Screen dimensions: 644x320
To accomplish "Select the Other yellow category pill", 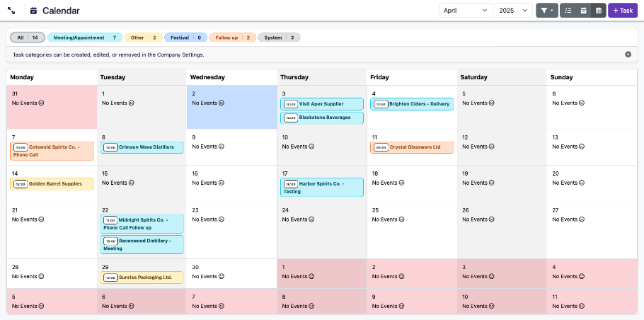I will 144,38.
